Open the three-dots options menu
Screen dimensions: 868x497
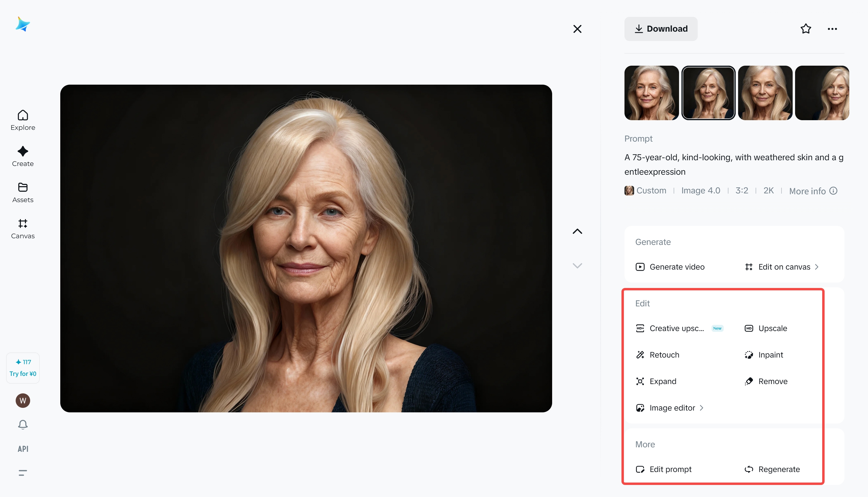[x=832, y=29]
